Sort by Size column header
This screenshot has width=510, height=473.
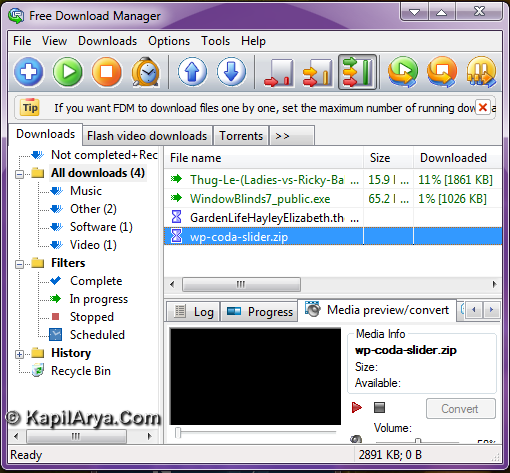(388, 158)
